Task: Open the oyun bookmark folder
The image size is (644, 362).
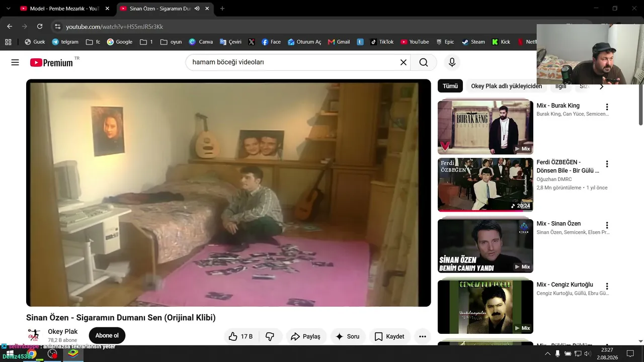Action: point(171,42)
